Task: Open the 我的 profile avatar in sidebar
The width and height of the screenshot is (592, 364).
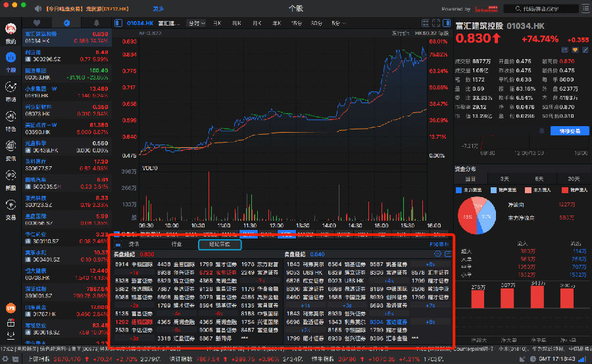Action: [x=11, y=30]
